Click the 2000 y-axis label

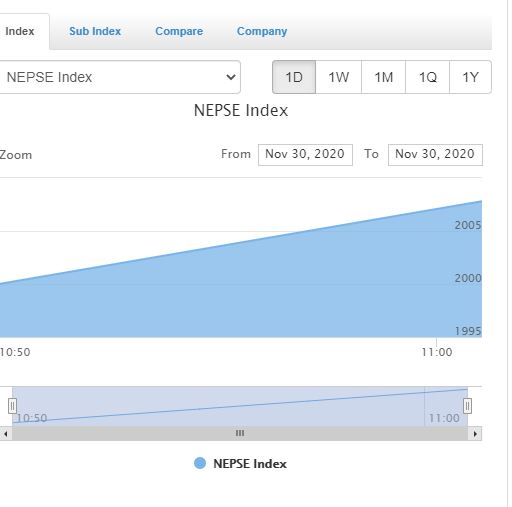pyautogui.click(x=468, y=278)
